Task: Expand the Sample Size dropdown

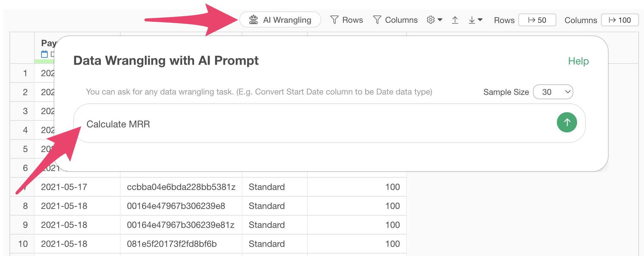Action: [553, 92]
